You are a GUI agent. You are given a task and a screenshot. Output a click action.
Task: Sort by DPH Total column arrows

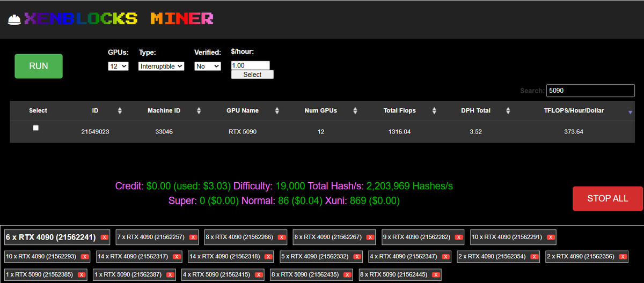[508, 111]
